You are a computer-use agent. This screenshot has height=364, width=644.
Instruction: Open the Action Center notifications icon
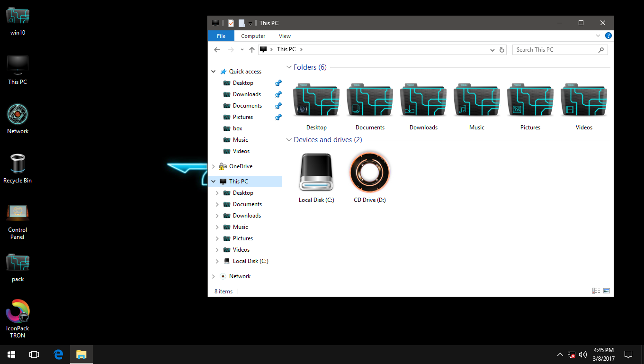pyautogui.click(x=628, y=355)
